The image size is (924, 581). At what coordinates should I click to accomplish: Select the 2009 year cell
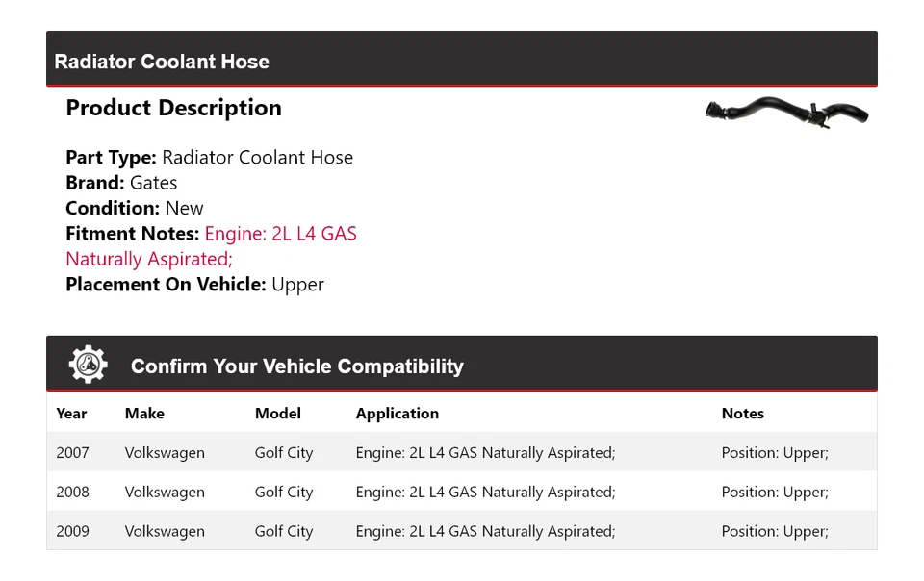[x=72, y=531]
